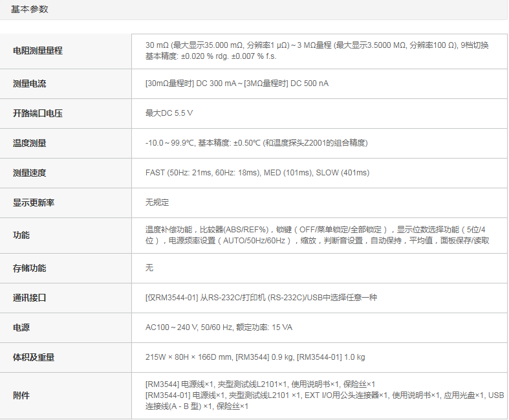509x420 pixels.
Task: Click the 温度补偿功能 function description text
Action: [x=317, y=235]
